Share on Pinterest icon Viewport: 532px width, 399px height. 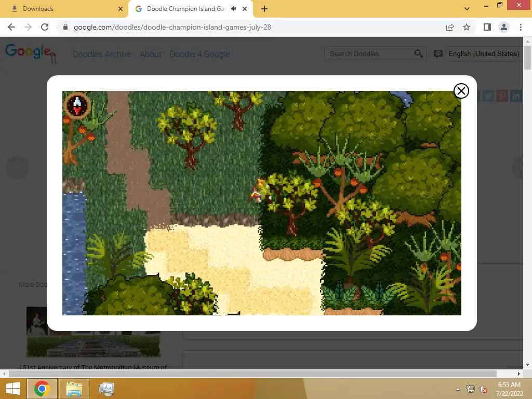(502, 96)
